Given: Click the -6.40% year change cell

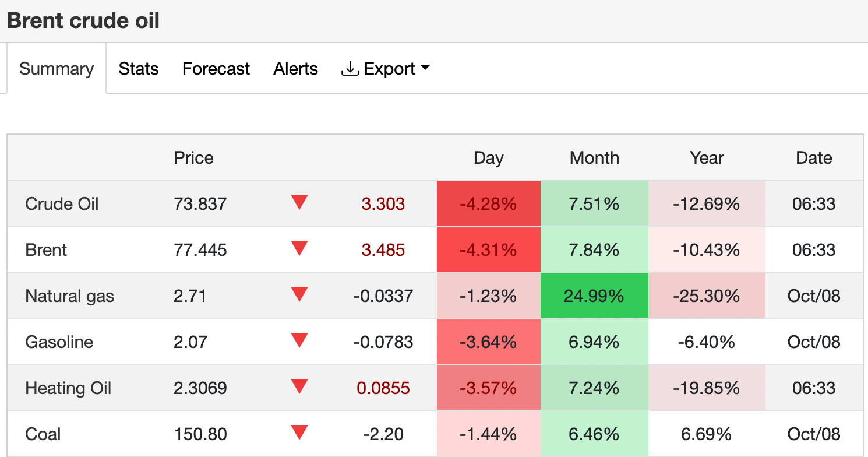Looking at the screenshot, I should (x=707, y=342).
